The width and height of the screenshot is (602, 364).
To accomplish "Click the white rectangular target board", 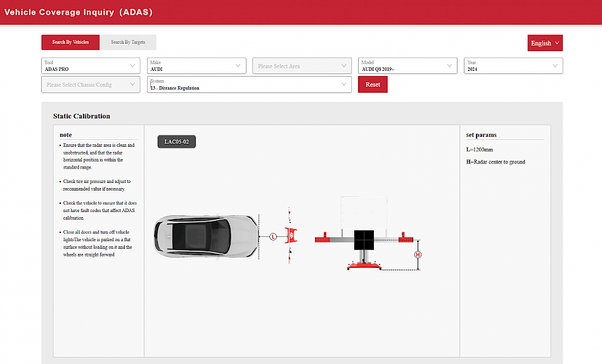I will [364, 212].
